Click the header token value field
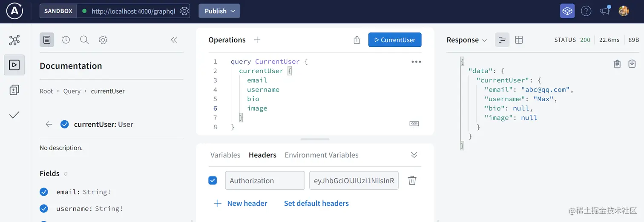 pyautogui.click(x=354, y=180)
